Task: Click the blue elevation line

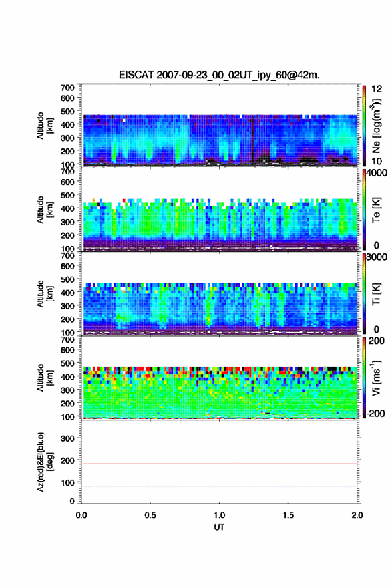Action: coord(219,486)
